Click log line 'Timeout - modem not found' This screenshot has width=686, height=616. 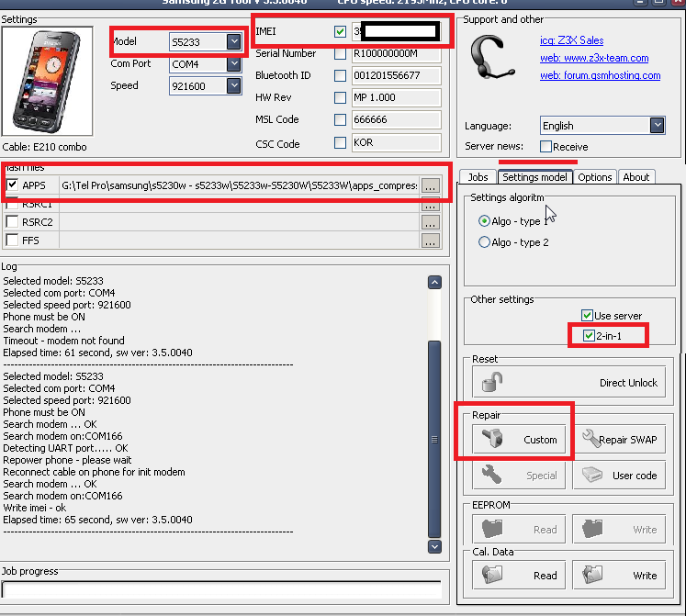coord(64,341)
